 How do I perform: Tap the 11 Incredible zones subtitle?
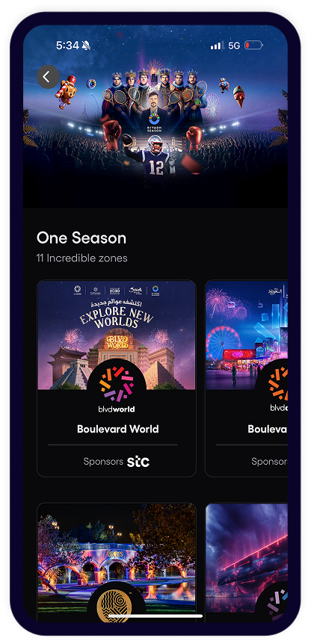(81, 258)
